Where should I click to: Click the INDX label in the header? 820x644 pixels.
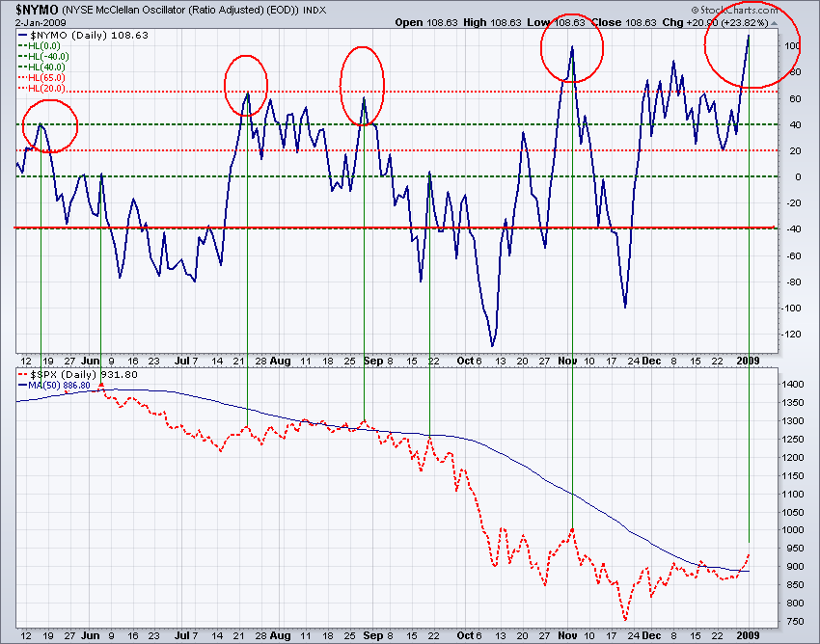pyautogui.click(x=314, y=10)
